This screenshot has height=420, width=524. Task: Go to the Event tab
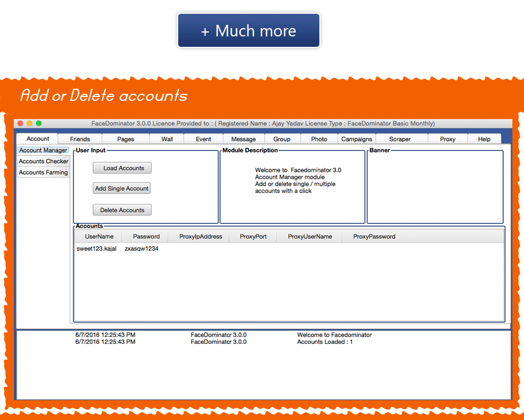click(x=203, y=139)
